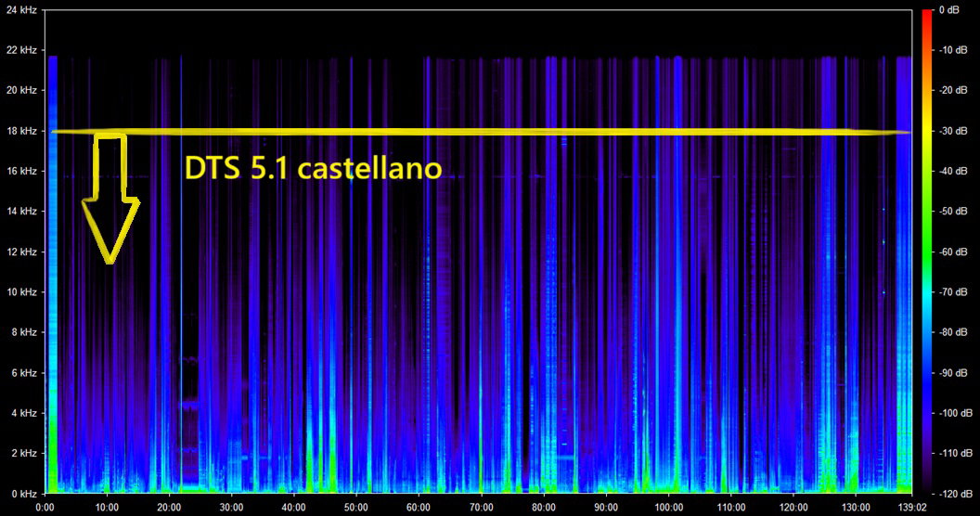Click the 4 kHz frequency axis label
The height and width of the screenshot is (516, 980).
point(24,413)
